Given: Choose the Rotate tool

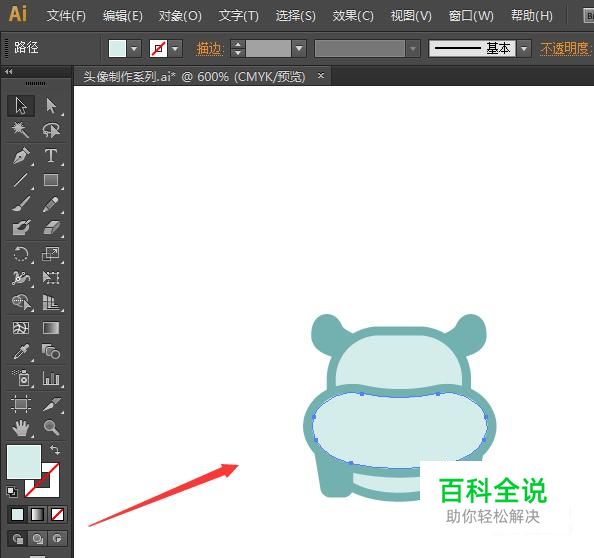Looking at the screenshot, I should [21, 254].
